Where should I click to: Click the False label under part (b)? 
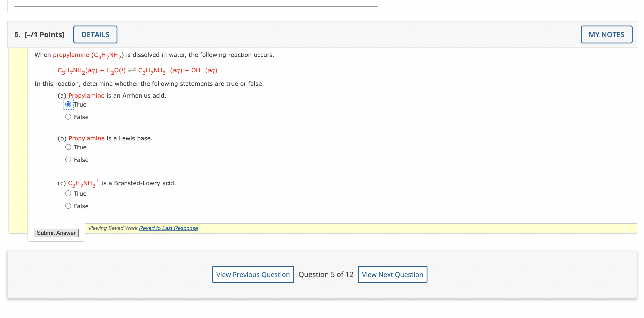point(81,160)
